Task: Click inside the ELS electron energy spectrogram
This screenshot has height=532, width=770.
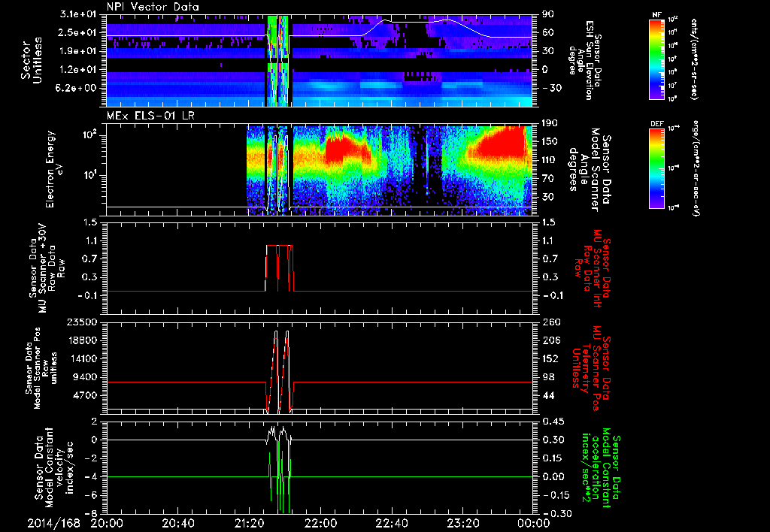Action: pyautogui.click(x=320, y=171)
